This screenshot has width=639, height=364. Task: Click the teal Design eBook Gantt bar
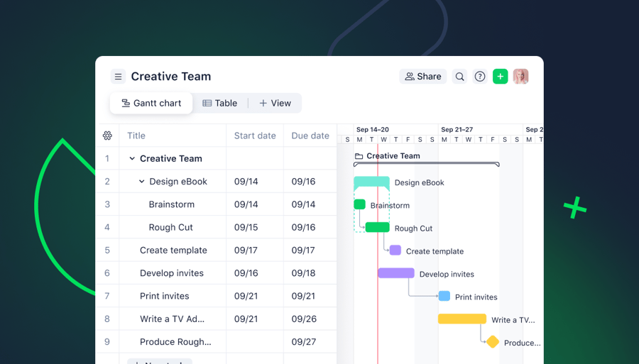click(x=371, y=182)
